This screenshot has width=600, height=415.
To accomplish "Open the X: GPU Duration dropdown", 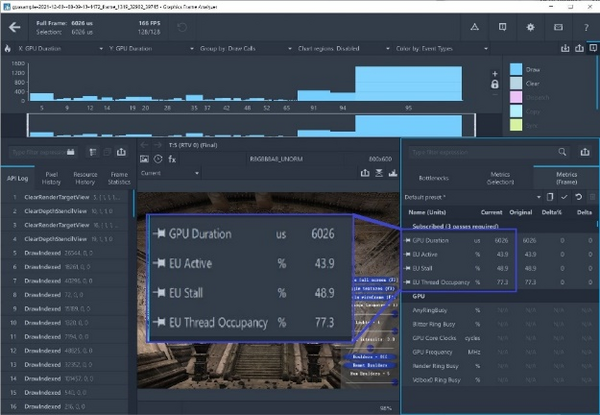I will (58, 48).
